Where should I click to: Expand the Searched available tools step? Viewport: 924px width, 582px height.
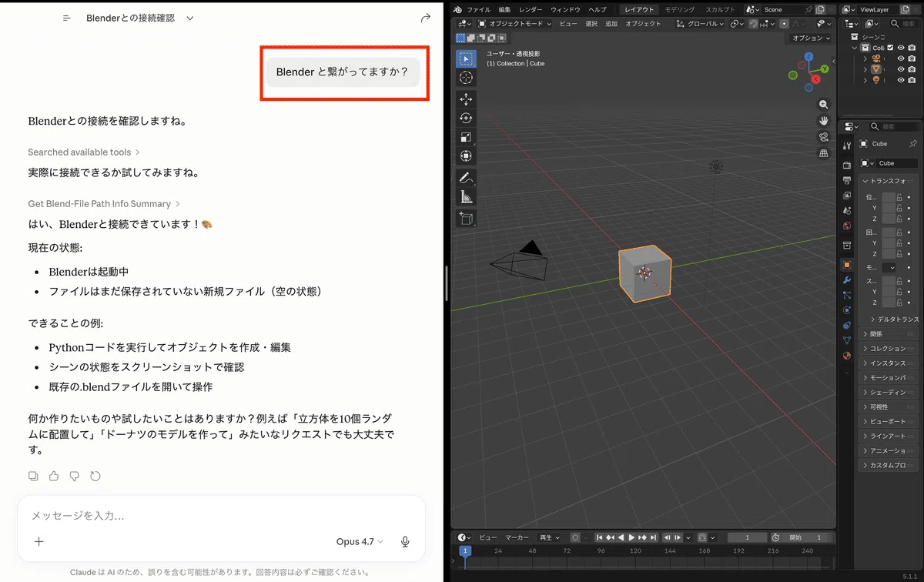click(x=84, y=152)
